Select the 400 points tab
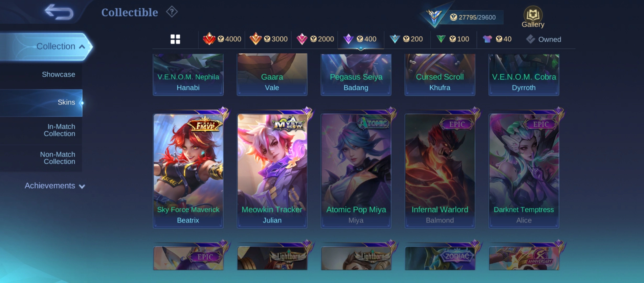 [x=361, y=39]
